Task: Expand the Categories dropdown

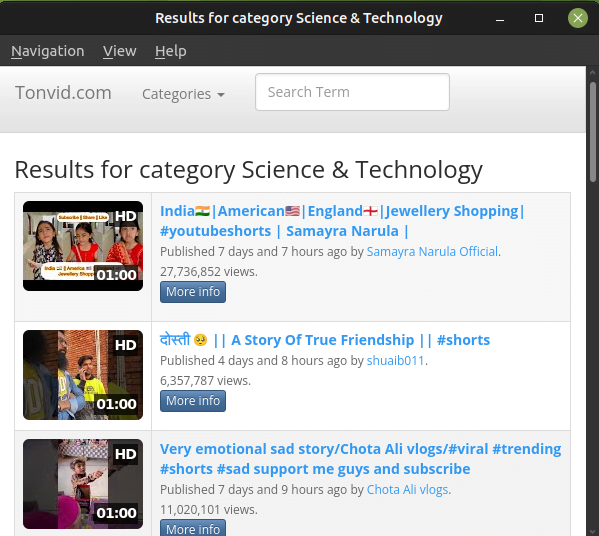Action: pos(183,94)
